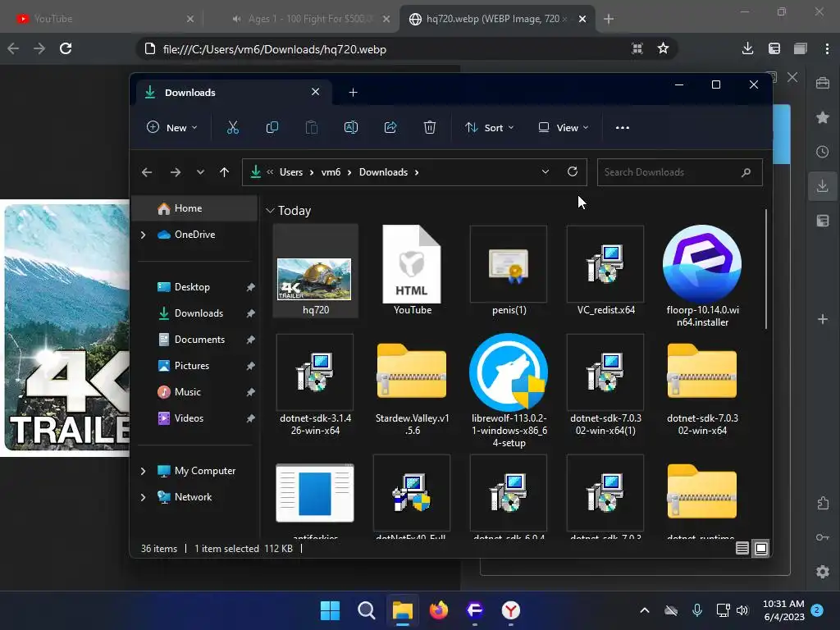
Task: Click the Paste icon in Explorer toolbar
Action: tap(311, 127)
